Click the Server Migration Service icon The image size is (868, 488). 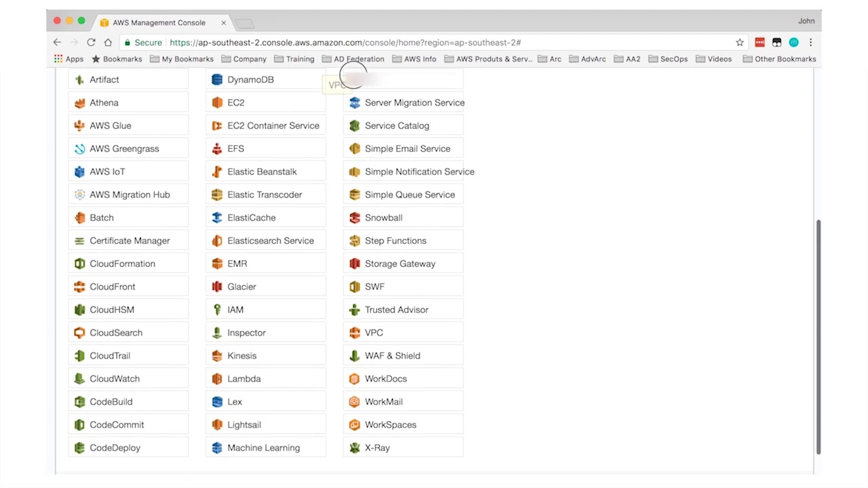[x=355, y=102]
